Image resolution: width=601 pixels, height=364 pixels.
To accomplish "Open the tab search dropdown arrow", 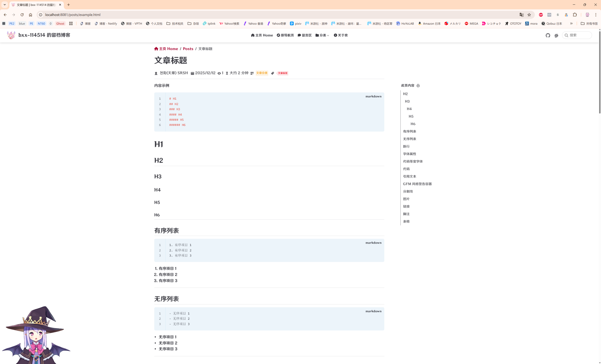I will tap(5, 5).
